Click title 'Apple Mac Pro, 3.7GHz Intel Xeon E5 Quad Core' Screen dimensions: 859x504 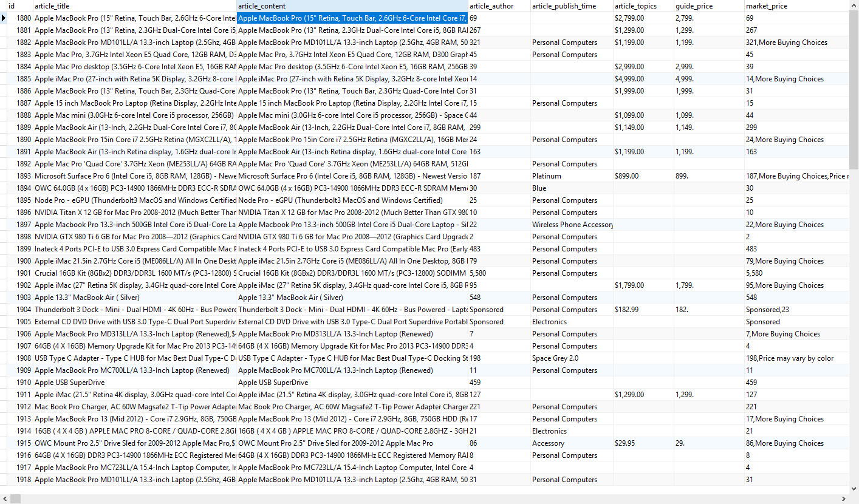click(134, 55)
